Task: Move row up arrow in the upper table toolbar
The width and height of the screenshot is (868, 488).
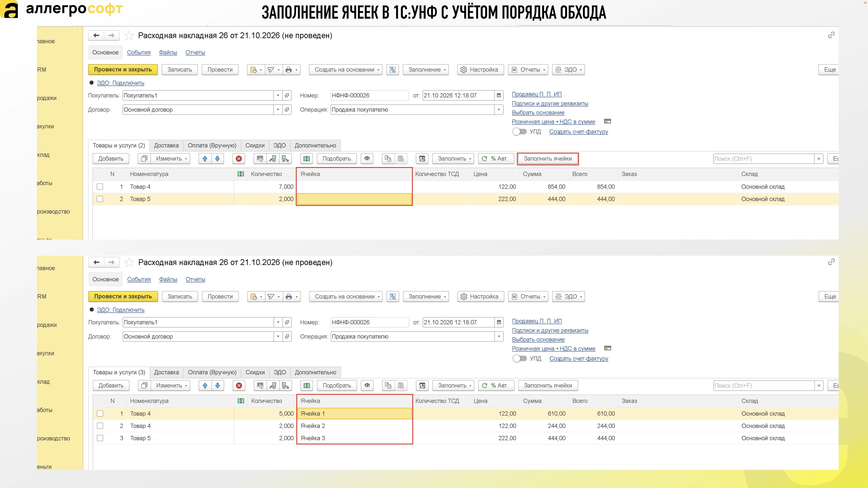Action: point(205,159)
